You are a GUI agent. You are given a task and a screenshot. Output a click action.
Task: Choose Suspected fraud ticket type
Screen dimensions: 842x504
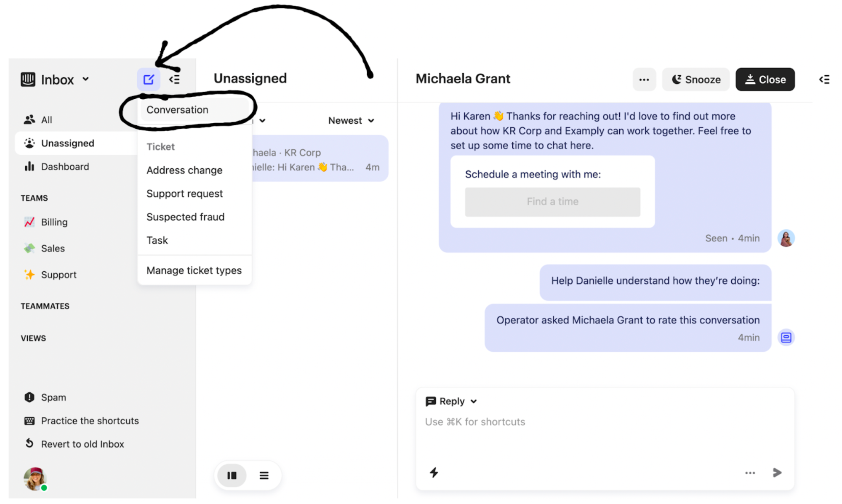[185, 217]
